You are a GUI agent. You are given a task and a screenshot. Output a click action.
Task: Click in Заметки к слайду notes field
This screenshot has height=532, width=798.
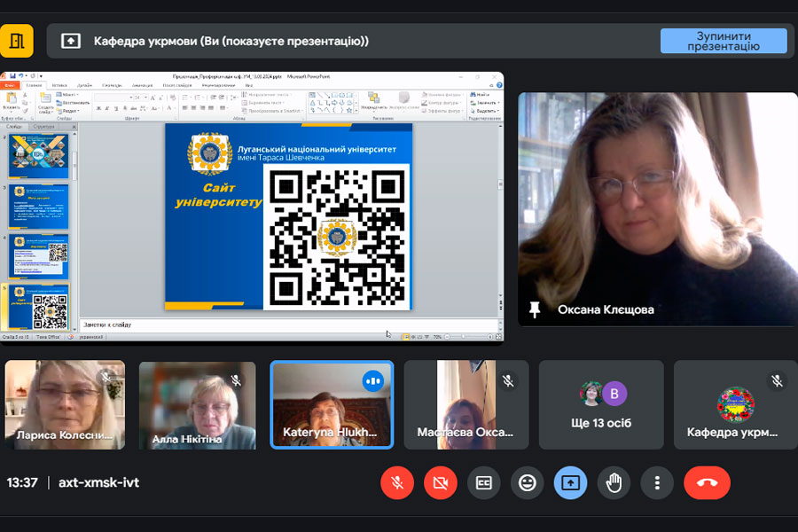(x=288, y=325)
